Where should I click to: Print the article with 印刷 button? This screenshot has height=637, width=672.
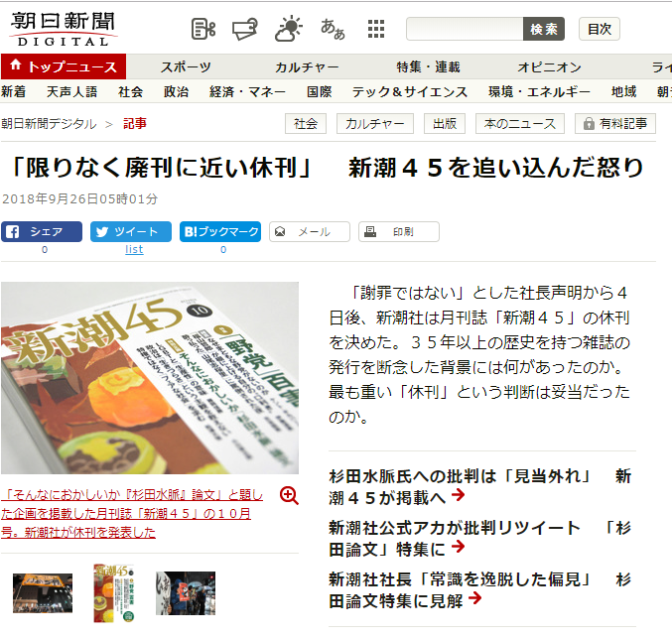coord(399,232)
